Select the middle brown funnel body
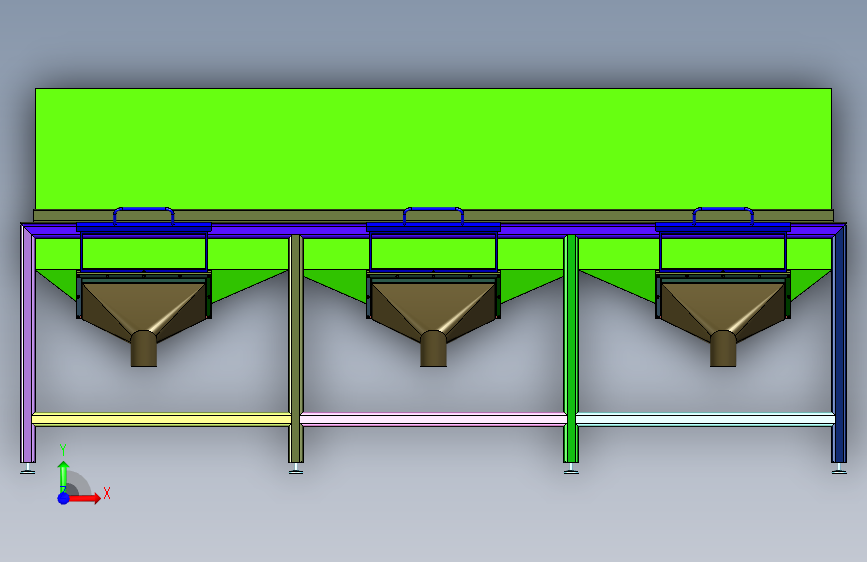Viewport: 867px width, 562px height. pos(434,305)
